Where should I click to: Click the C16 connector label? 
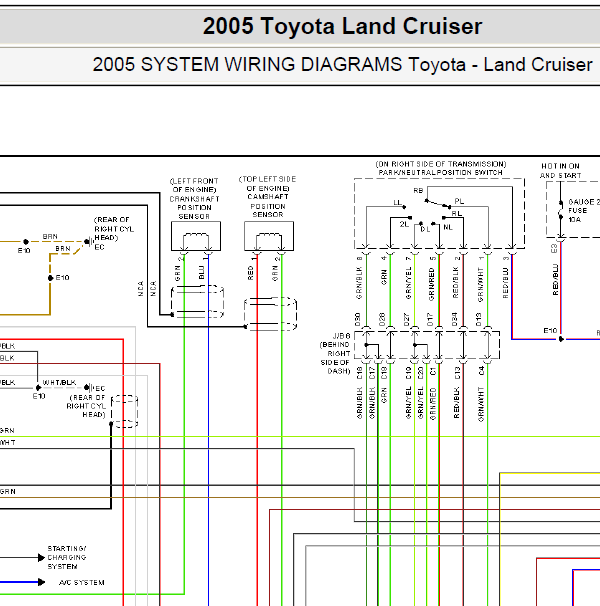[x=360, y=373]
